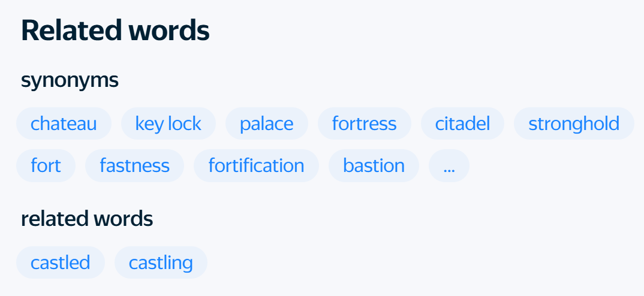Select the 'fort' synonym chip
The width and height of the screenshot is (644, 296).
pos(46,165)
